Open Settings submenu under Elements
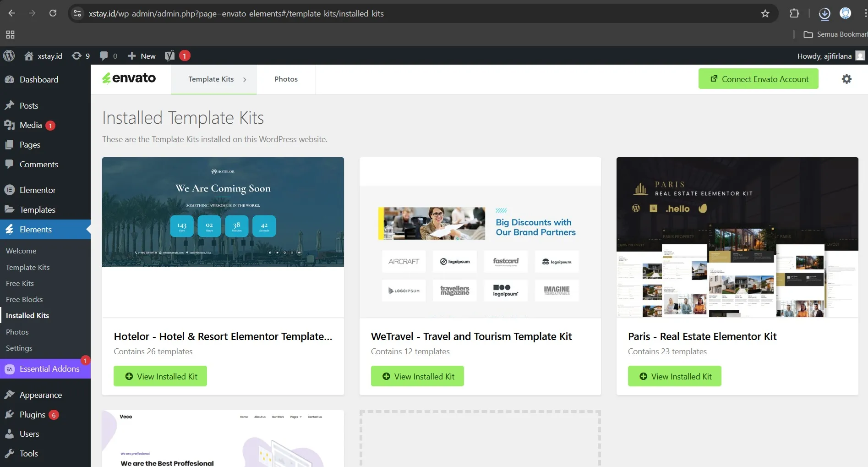The width and height of the screenshot is (868, 467). (x=19, y=348)
